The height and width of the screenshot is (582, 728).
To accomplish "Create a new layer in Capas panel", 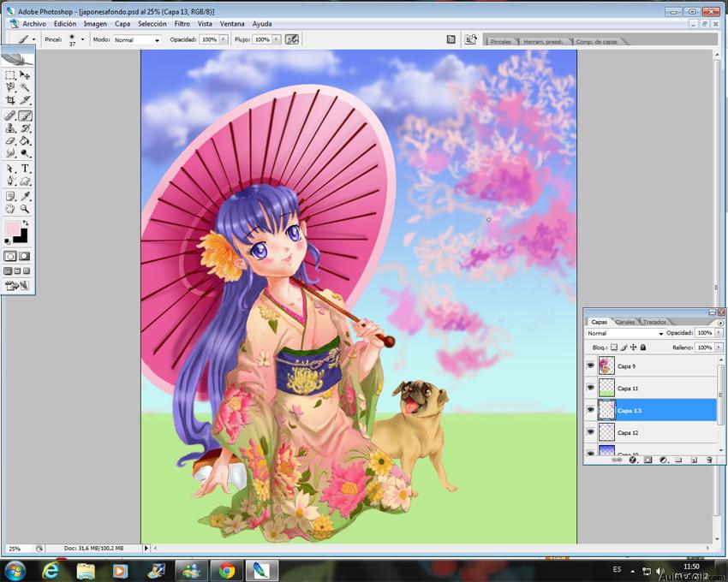I will pyautogui.click(x=694, y=460).
